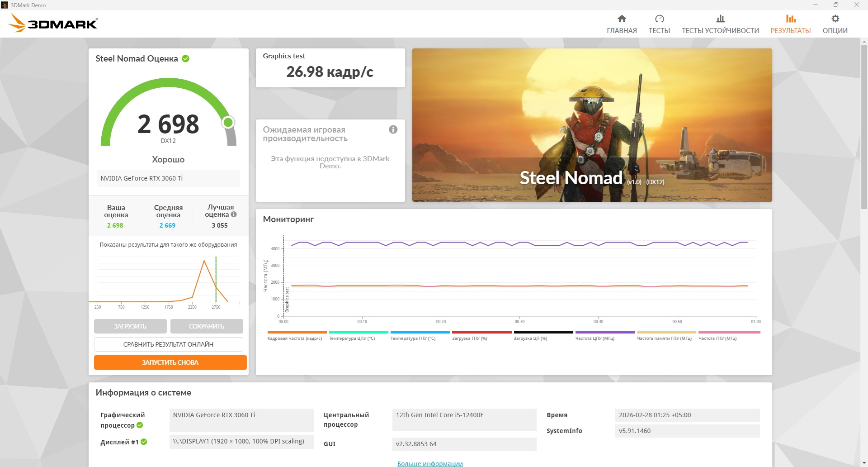Screen dimensions: 868x467
Task: Switch to ТЕСТЫ tab label
Action: pos(659,31)
